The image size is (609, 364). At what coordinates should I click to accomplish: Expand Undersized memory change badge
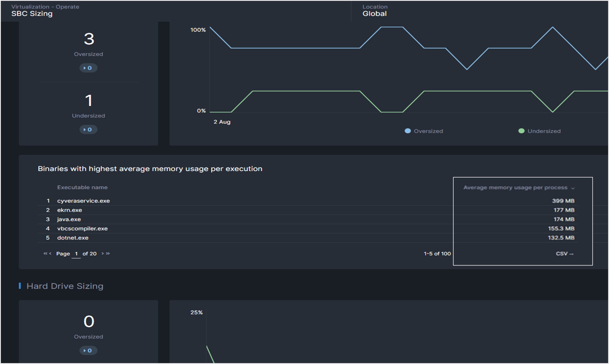88,130
